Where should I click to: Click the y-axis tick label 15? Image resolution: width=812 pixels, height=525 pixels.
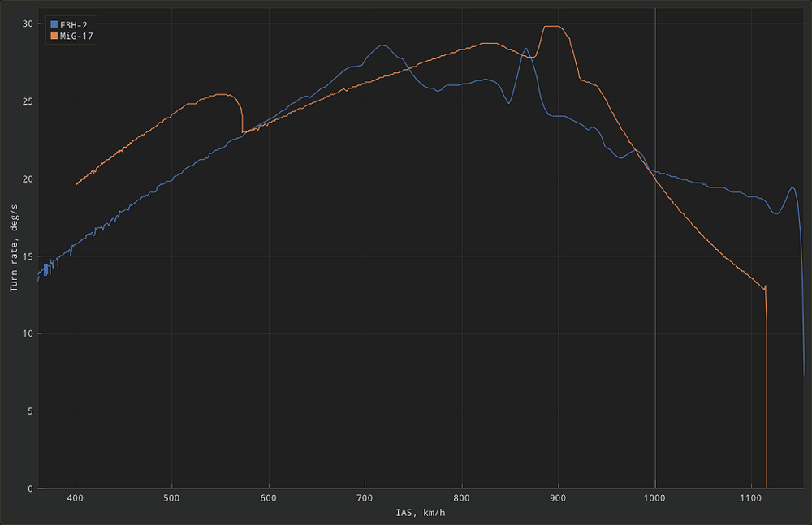pos(28,256)
